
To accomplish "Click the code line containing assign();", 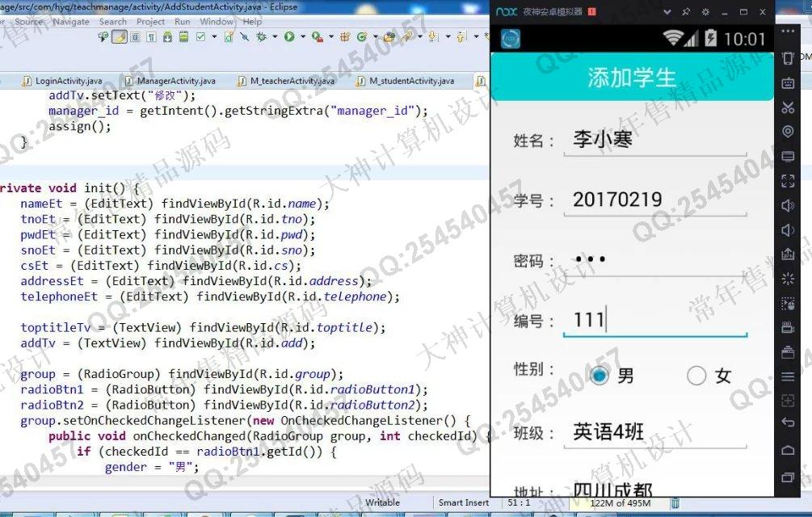I will coord(80,126).
